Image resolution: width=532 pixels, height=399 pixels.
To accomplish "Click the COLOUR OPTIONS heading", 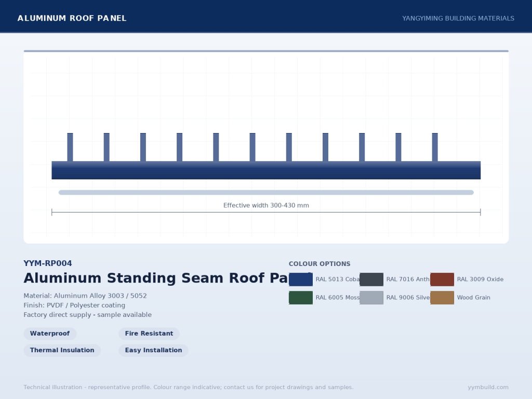I will [x=320, y=264].
